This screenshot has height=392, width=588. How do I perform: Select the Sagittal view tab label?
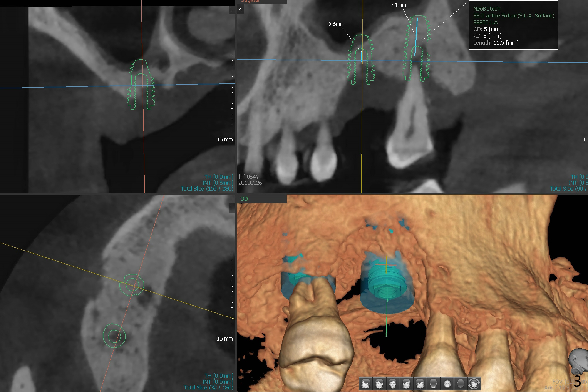click(250, 1)
